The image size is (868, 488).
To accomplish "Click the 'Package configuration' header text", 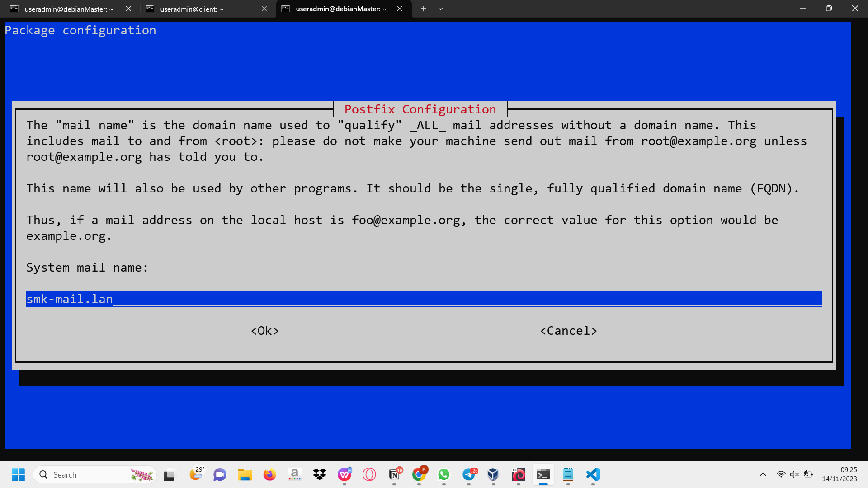I will pyautogui.click(x=80, y=30).
